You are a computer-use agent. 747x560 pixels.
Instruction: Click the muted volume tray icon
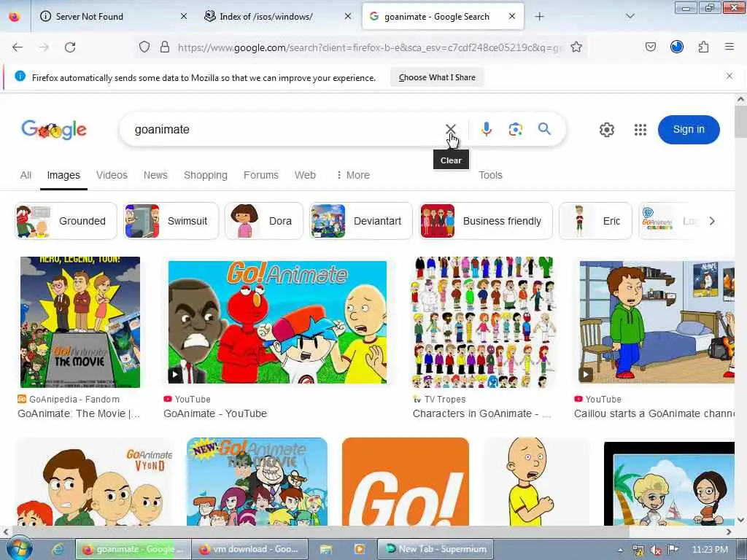[655, 550]
